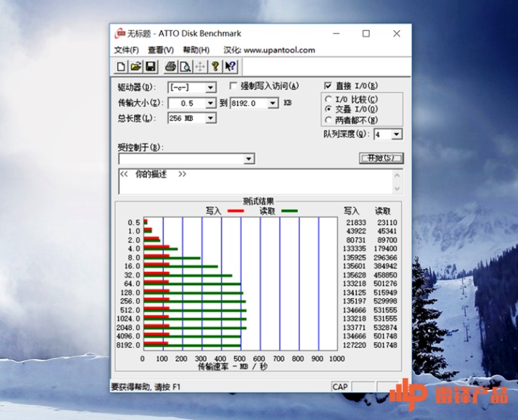Click the write value 133335
Screen dimensions: 518x420
click(354, 249)
